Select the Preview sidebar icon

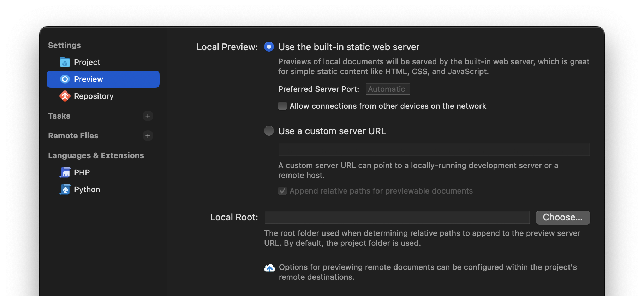(65, 79)
